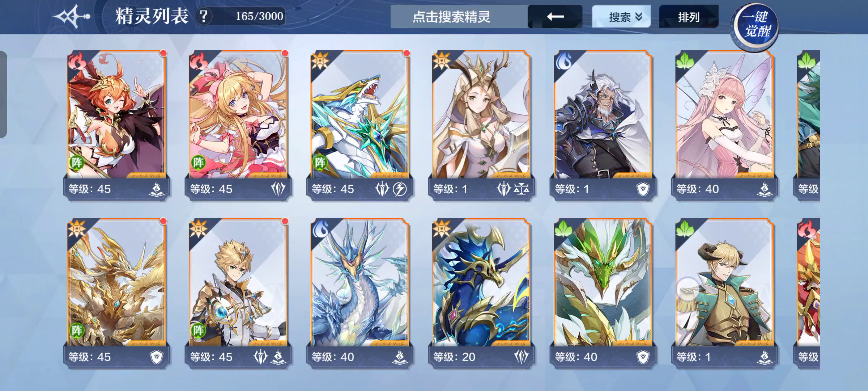
Task: Click green 阵 badge on golden dragon card
Action: click(77, 330)
